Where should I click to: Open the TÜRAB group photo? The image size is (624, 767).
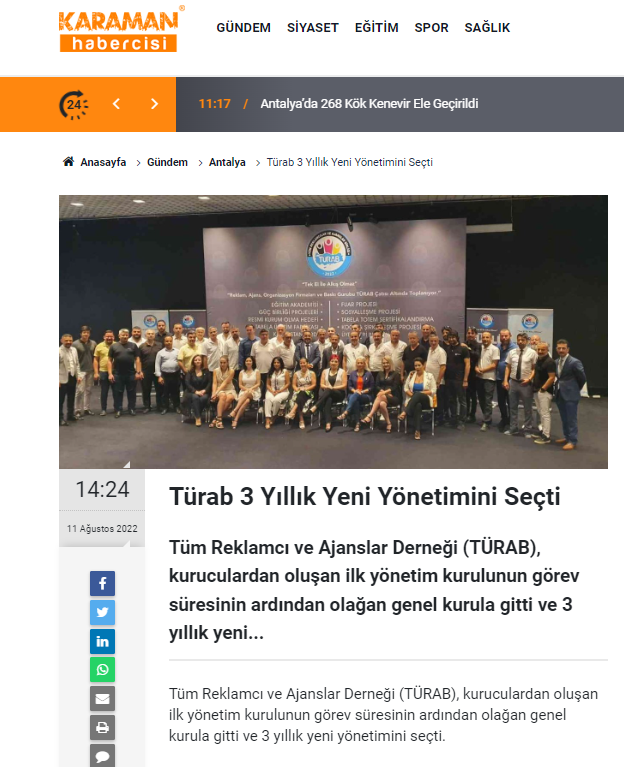(334, 332)
